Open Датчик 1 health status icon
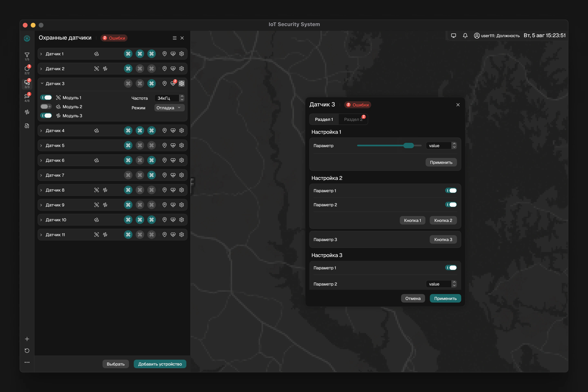588x392 pixels. point(173,54)
